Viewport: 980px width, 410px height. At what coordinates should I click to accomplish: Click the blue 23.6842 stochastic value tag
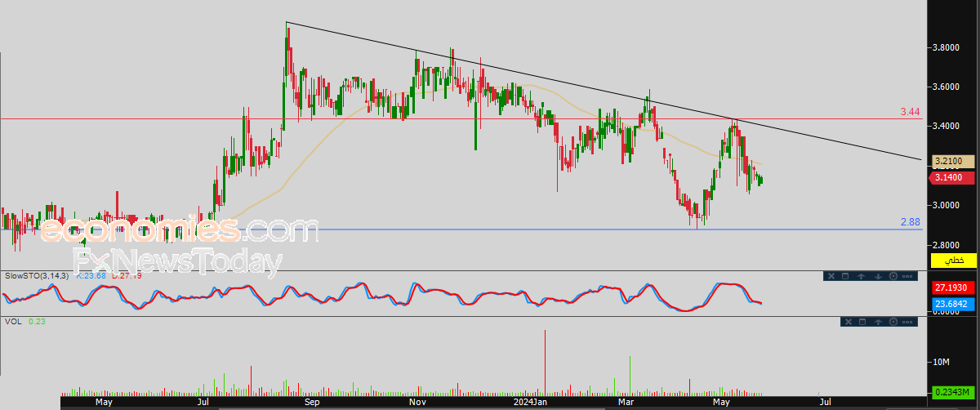click(x=953, y=303)
